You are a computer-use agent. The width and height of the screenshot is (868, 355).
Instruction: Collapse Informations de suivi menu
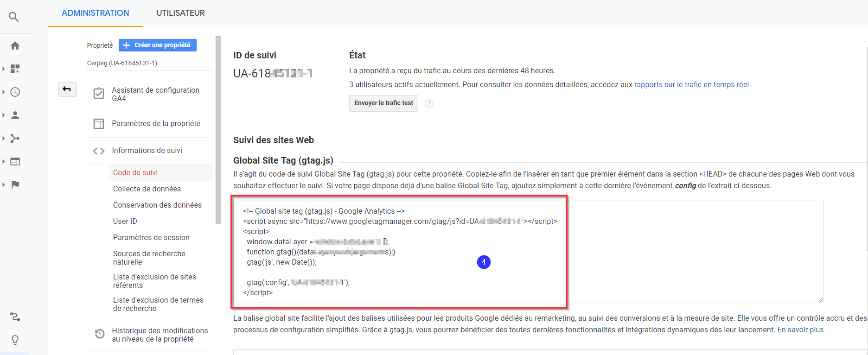(147, 150)
